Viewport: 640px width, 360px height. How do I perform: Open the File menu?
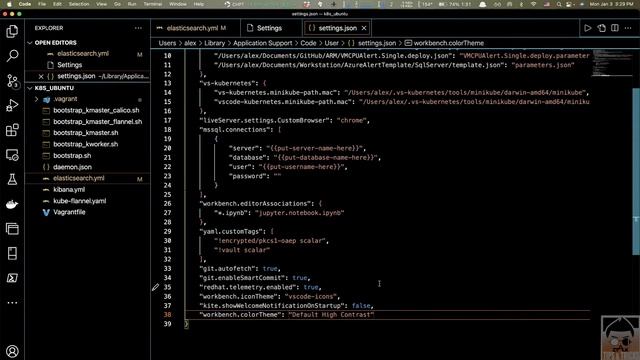[x=42, y=4]
